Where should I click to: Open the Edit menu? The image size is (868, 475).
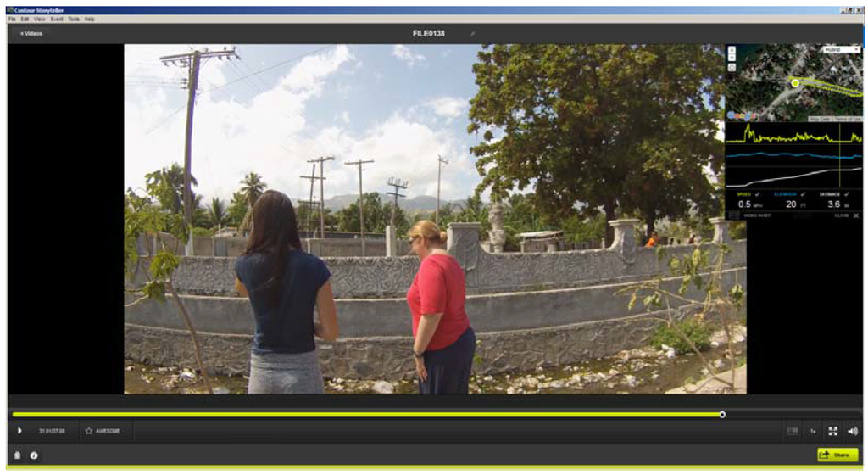pyautogui.click(x=25, y=19)
